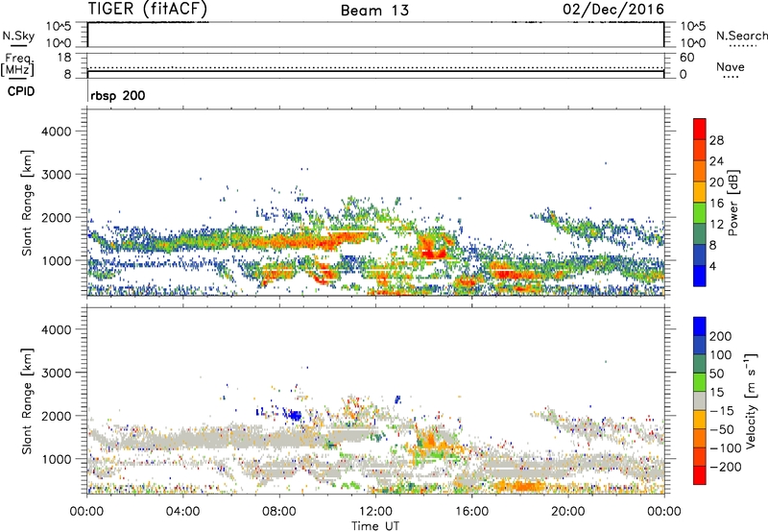The height and width of the screenshot is (532, 768).
Task: Click the 8 MHz frequency tick label
Action: (x=67, y=75)
